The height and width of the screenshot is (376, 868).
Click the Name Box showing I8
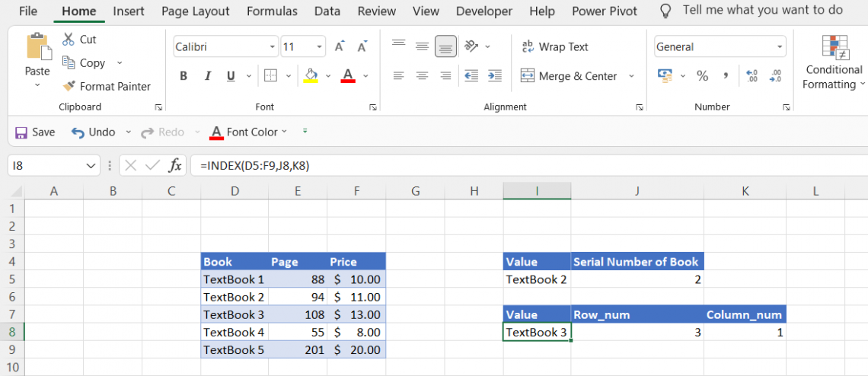[46, 165]
